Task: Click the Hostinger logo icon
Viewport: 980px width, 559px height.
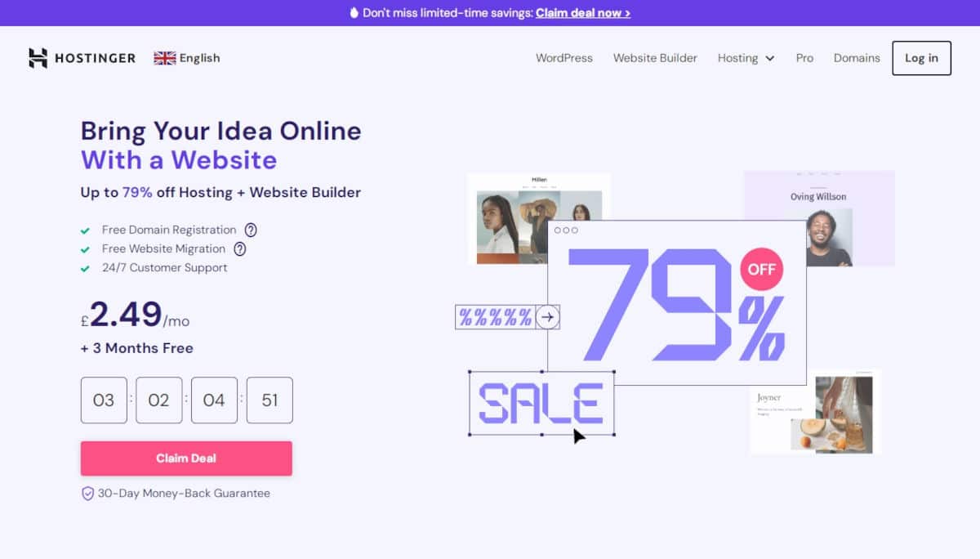Action: click(x=38, y=58)
